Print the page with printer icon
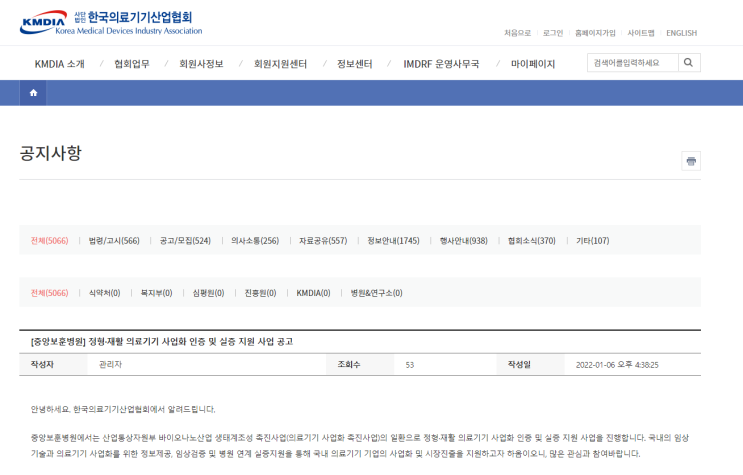This screenshot has height=475, width=743. click(x=691, y=161)
